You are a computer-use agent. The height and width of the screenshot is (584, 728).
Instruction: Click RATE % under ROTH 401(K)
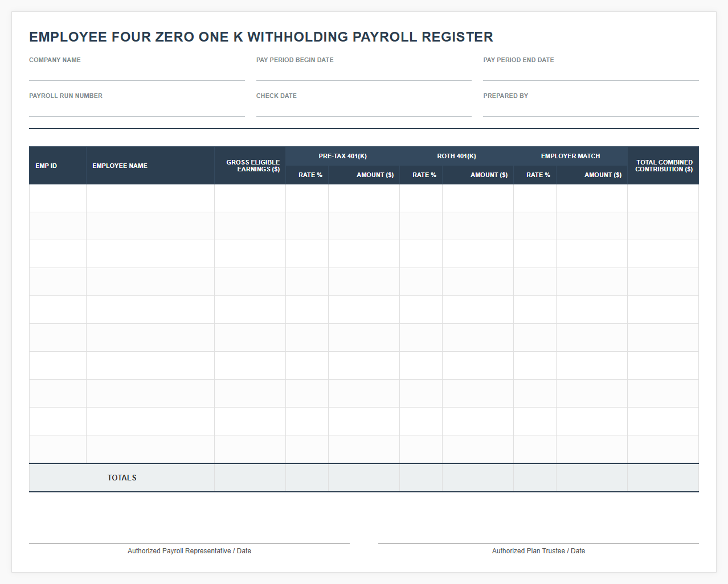(421, 175)
